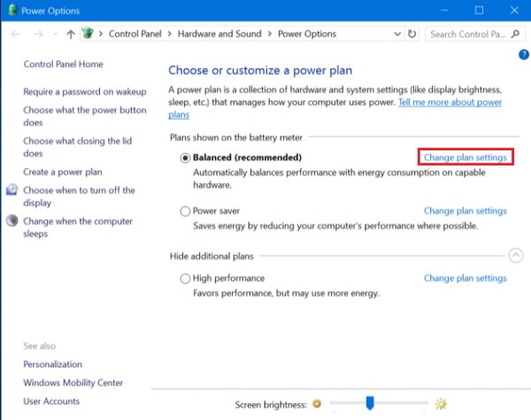This screenshot has height=420, width=531.
Task: Open Choose when to turn off the display
Action: (x=80, y=196)
